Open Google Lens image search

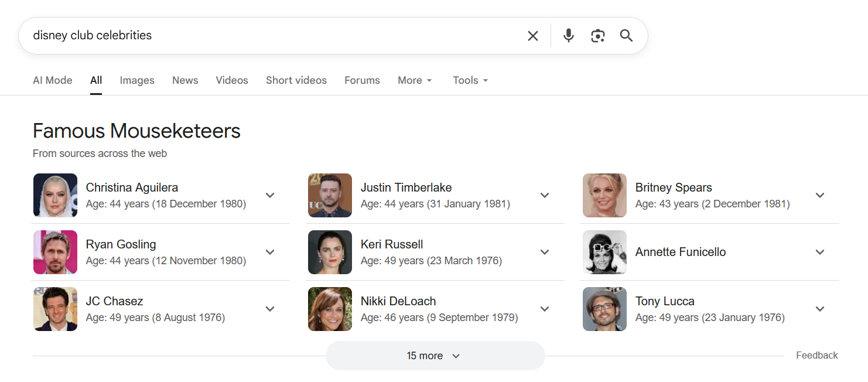597,36
